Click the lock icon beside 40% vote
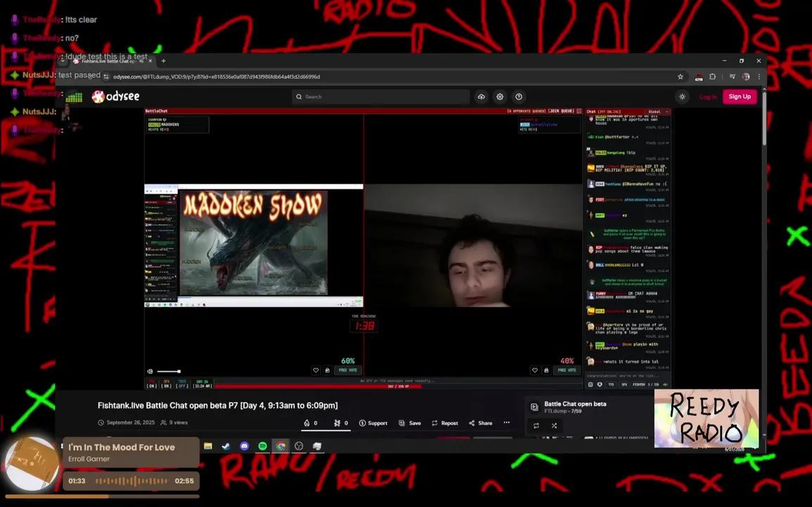812x507 pixels. pos(546,370)
